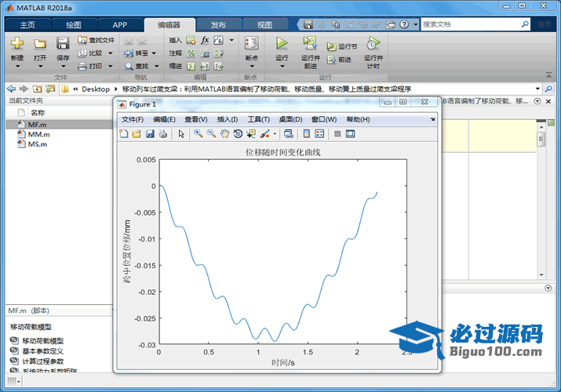Screen dimensions: 561x392
Task: Click the Figure new figure icon
Action: click(x=124, y=133)
